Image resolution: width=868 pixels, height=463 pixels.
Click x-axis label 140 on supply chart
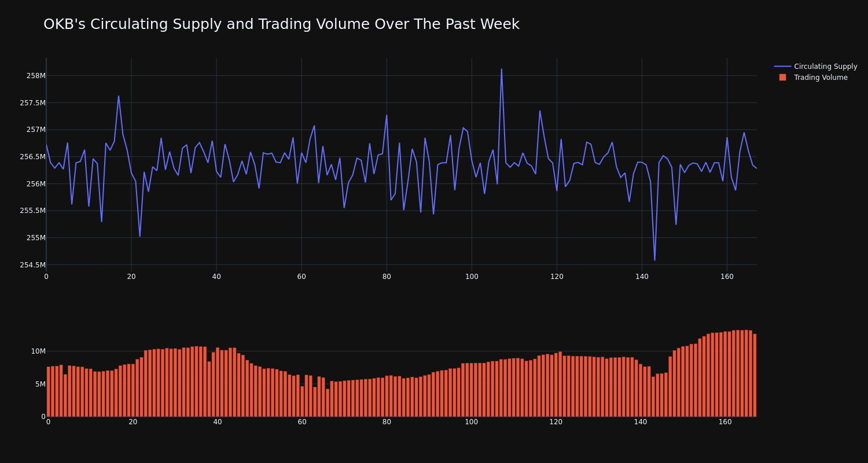click(642, 277)
